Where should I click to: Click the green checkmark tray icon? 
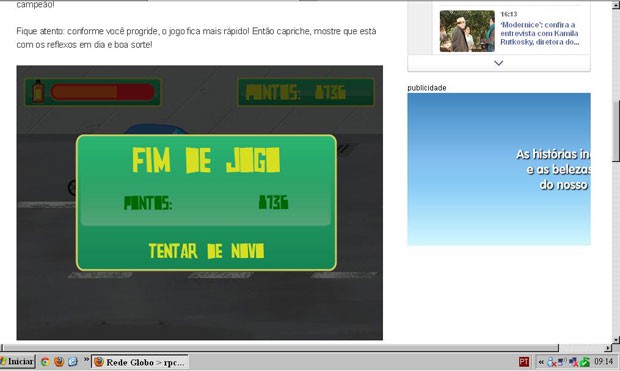[x=585, y=362]
